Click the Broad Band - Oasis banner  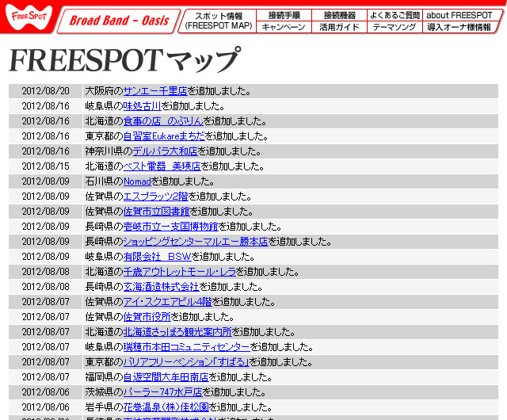point(119,21)
